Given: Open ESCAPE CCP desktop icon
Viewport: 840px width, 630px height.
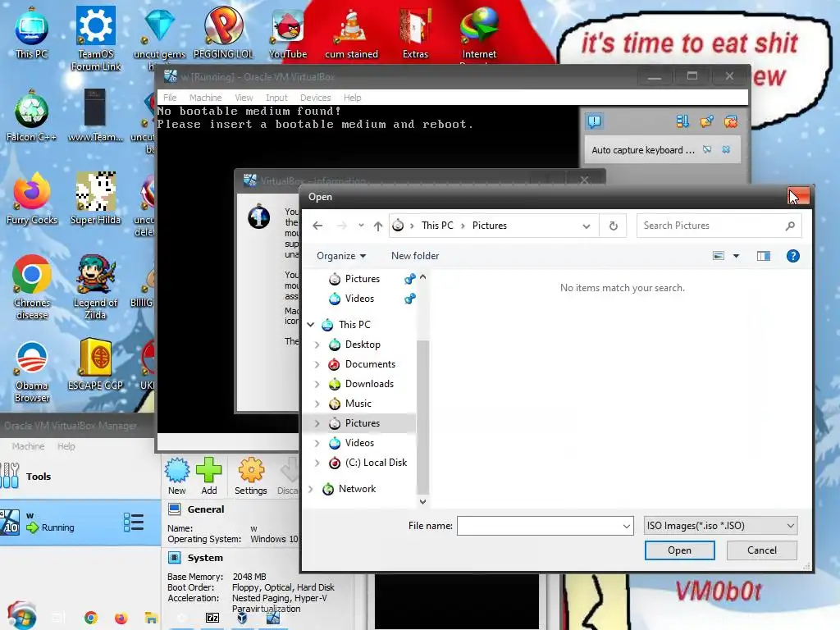Looking at the screenshot, I should [x=95, y=365].
